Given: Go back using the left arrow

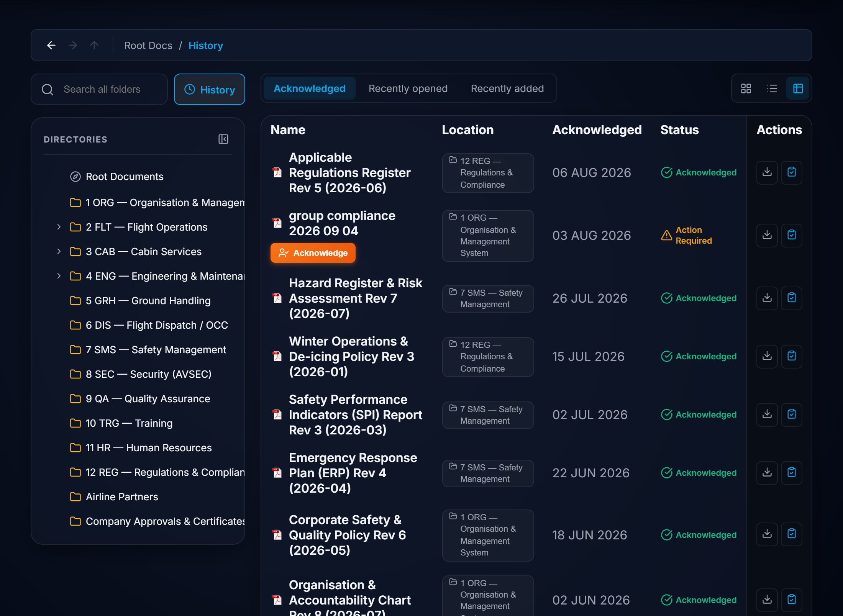Looking at the screenshot, I should 51,46.
